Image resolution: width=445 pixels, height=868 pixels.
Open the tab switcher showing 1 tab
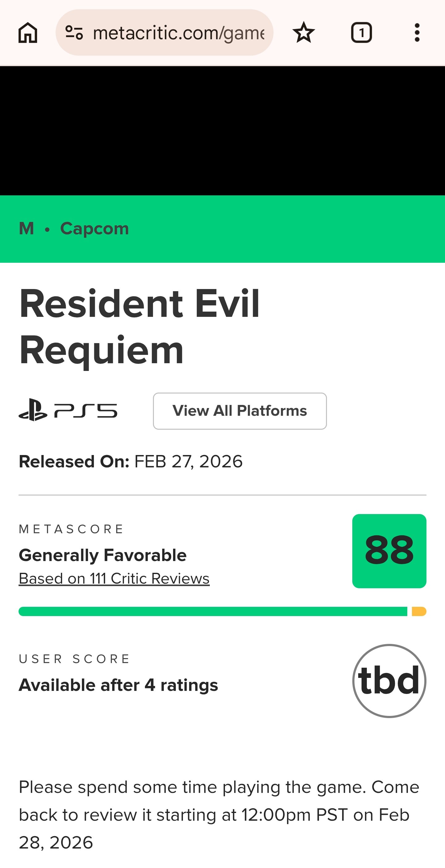point(361,33)
